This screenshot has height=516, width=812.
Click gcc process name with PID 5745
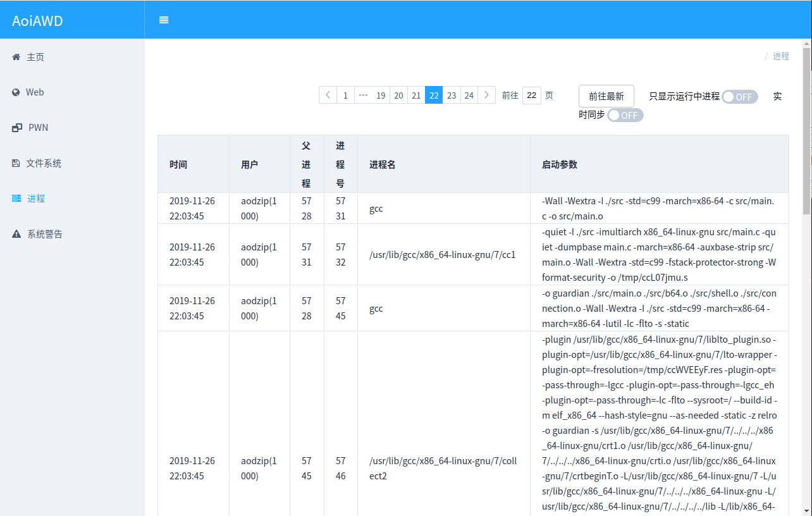[x=444, y=308]
